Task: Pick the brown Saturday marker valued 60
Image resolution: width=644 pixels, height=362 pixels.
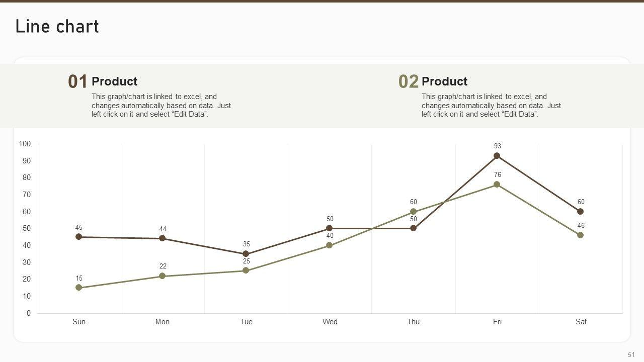Action: click(x=581, y=212)
